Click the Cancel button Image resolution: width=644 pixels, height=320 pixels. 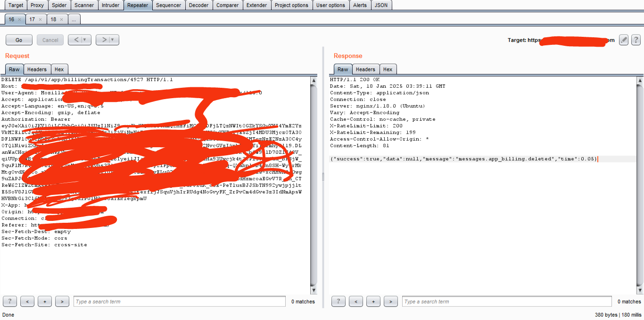[x=50, y=40]
